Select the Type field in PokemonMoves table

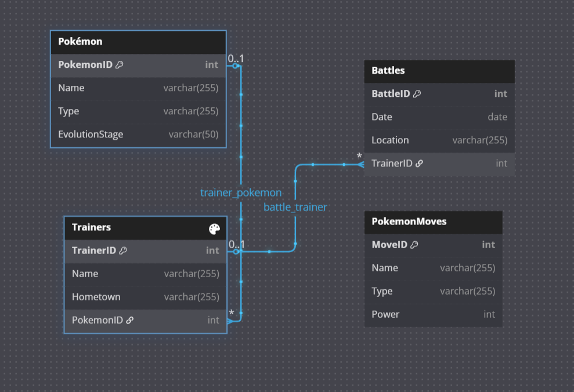pyautogui.click(x=433, y=292)
